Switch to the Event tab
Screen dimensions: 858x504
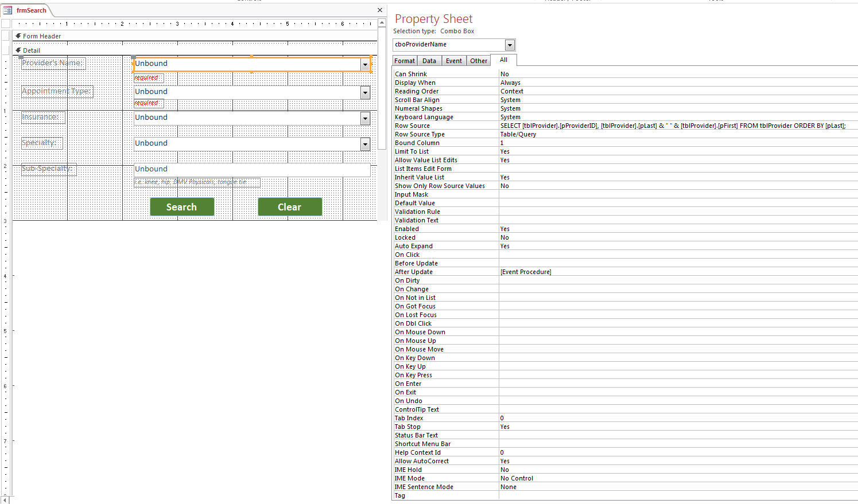[x=454, y=61]
